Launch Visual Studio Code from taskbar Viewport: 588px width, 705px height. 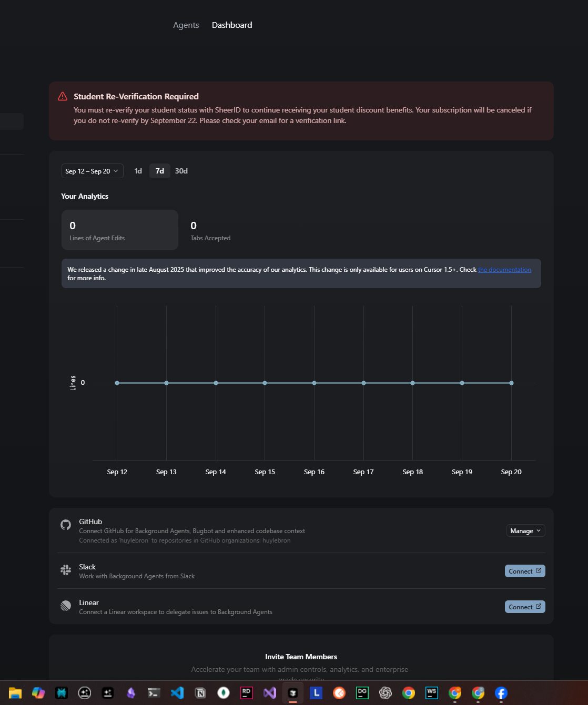pyautogui.click(x=177, y=693)
